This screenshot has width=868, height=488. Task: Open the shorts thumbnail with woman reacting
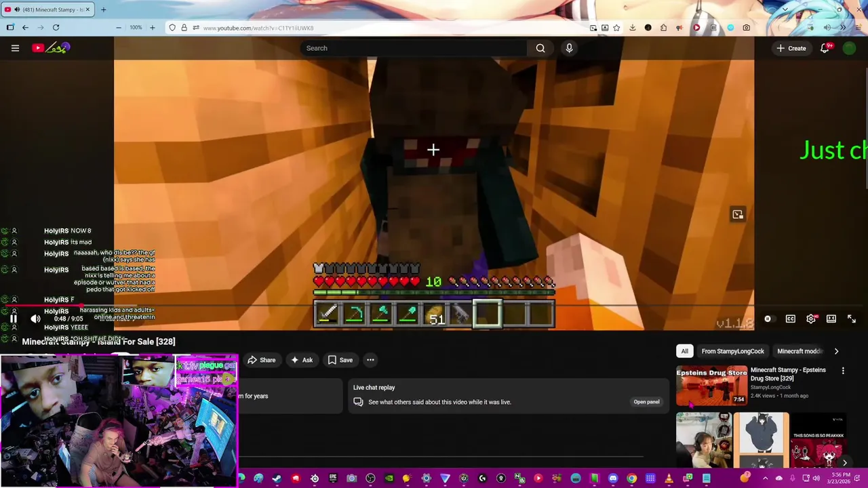(704, 439)
